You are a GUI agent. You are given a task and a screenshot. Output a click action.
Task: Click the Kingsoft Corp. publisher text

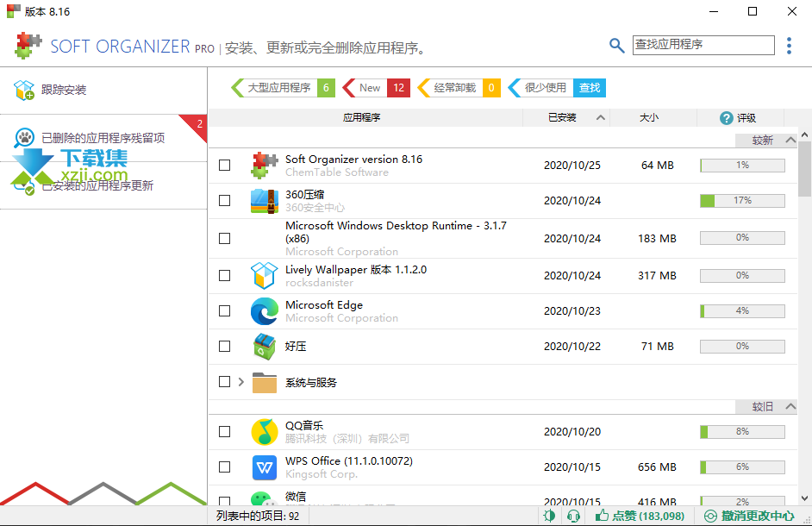click(322, 474)
